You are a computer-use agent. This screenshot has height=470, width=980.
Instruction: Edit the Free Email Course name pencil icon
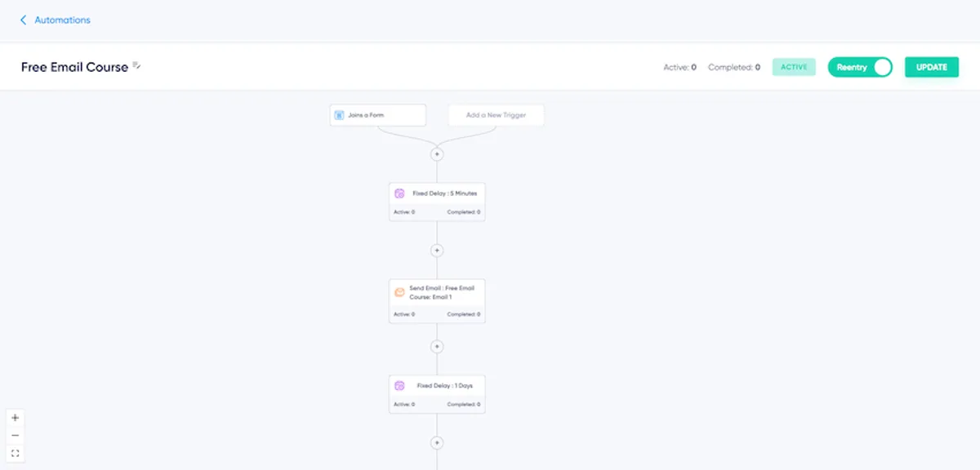click(x=137, y=65)
